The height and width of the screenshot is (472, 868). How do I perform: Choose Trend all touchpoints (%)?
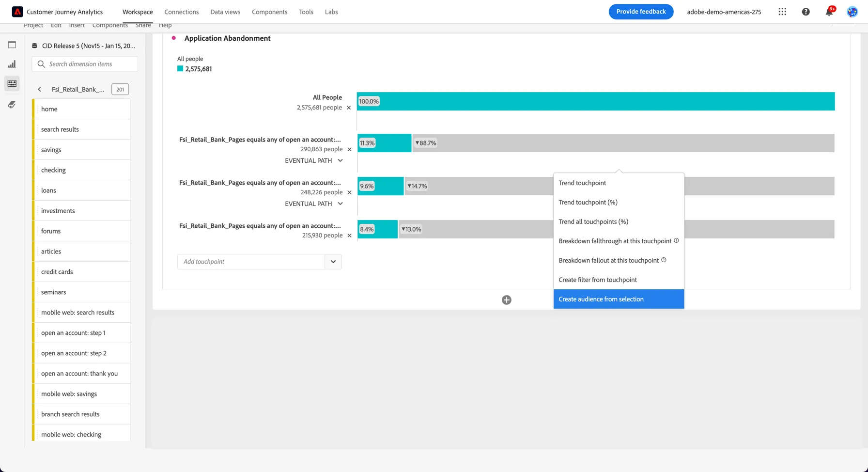coord(619,221)
